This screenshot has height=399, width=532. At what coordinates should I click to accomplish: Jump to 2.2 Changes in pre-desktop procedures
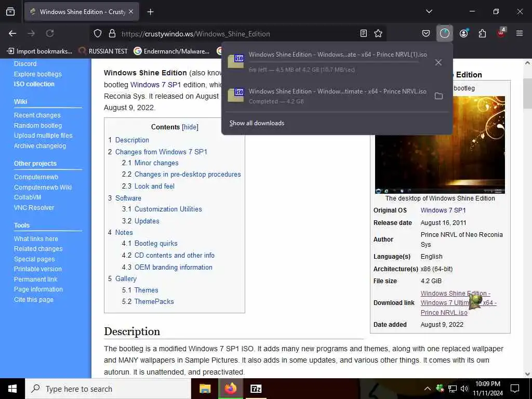point(181,175)
